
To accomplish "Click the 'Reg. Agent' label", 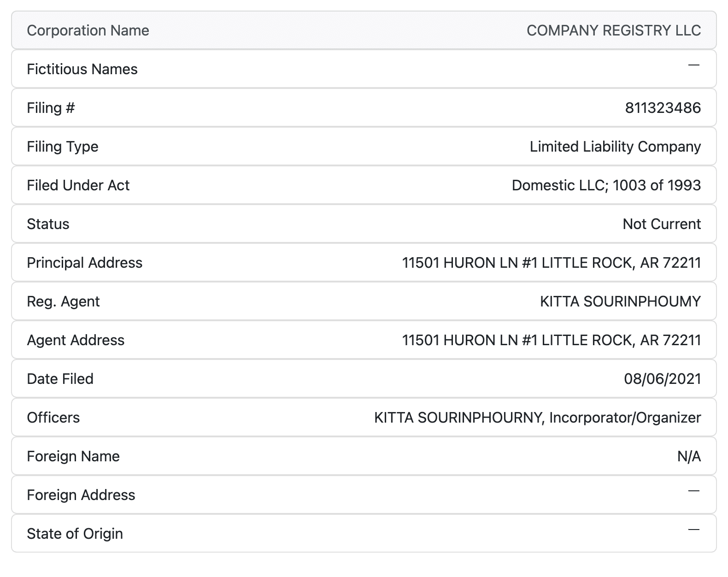I will coord(63,301).
